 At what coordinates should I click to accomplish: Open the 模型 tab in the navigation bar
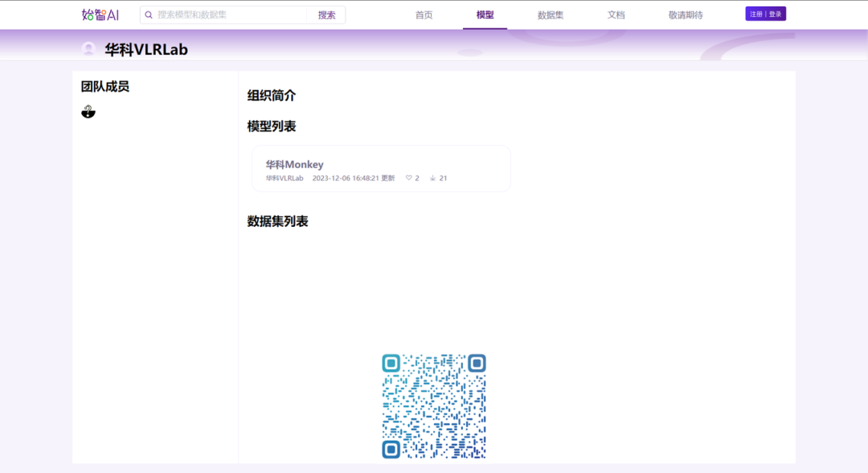tap(485, 14)
